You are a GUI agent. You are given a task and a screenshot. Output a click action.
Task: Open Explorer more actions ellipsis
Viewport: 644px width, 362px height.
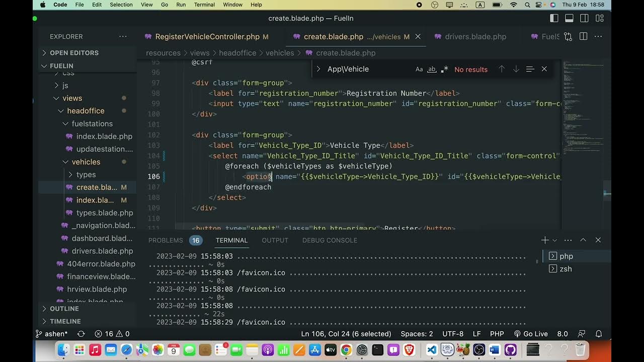(123, 37)
